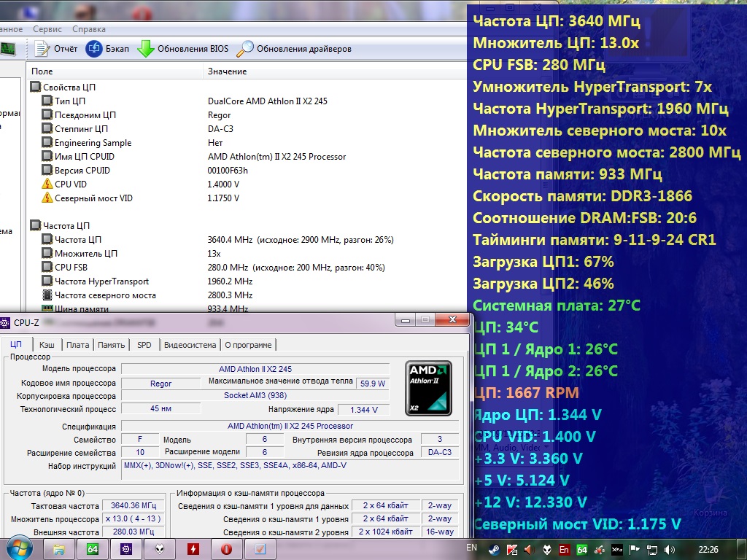
Task: Open Windows Explorer folder taskbar icon
Action: (58, 549)
